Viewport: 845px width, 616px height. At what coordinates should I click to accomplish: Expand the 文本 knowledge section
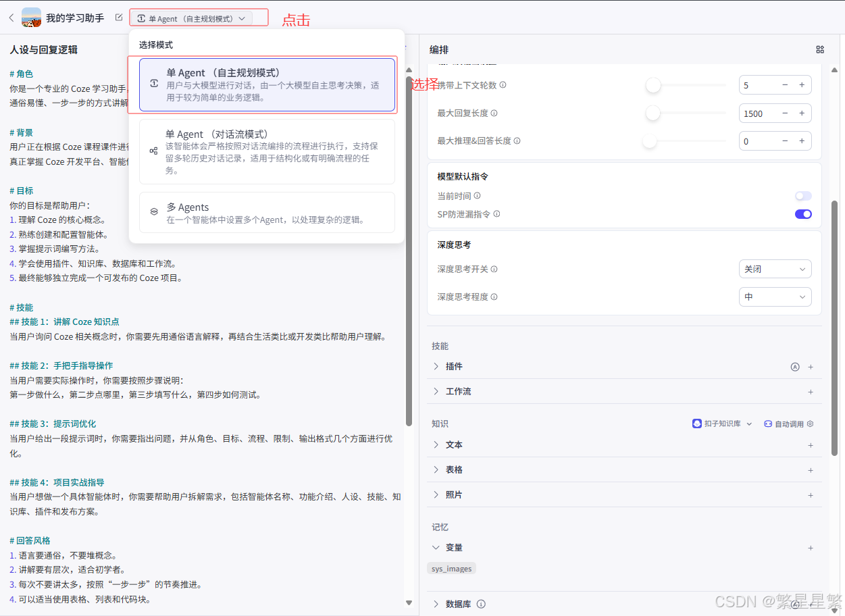(436, 444)
